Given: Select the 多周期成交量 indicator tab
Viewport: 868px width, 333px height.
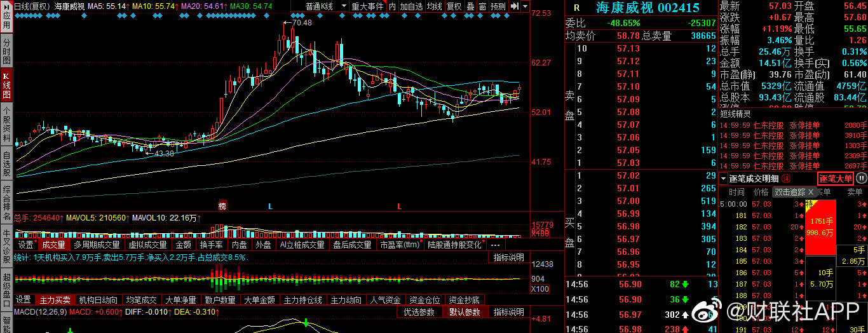Looking at the screenshot, I should (97, 245).
